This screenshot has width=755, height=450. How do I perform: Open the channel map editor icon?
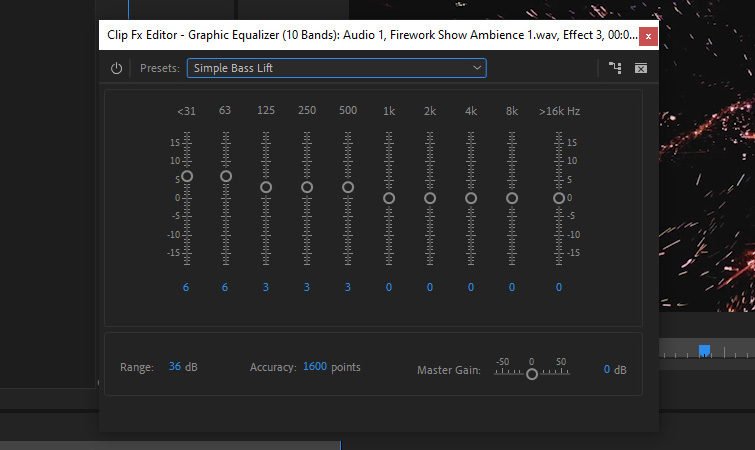point(615,68)
